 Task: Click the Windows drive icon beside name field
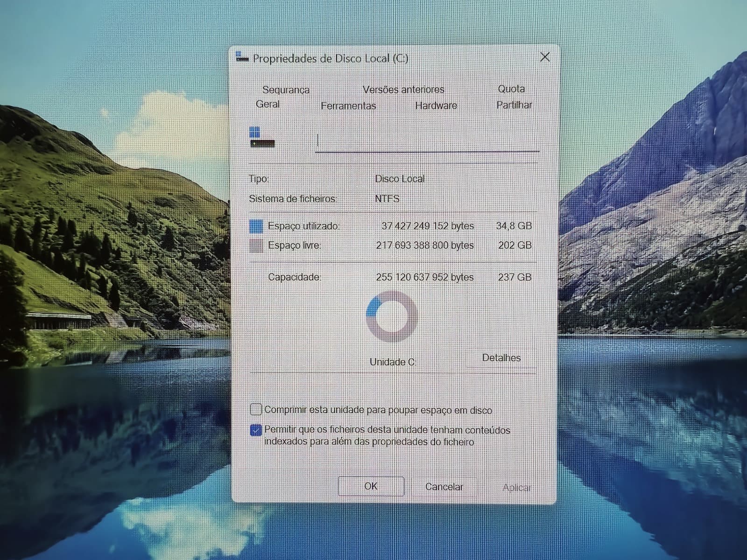pyautogui.click(x=262, y=138)
